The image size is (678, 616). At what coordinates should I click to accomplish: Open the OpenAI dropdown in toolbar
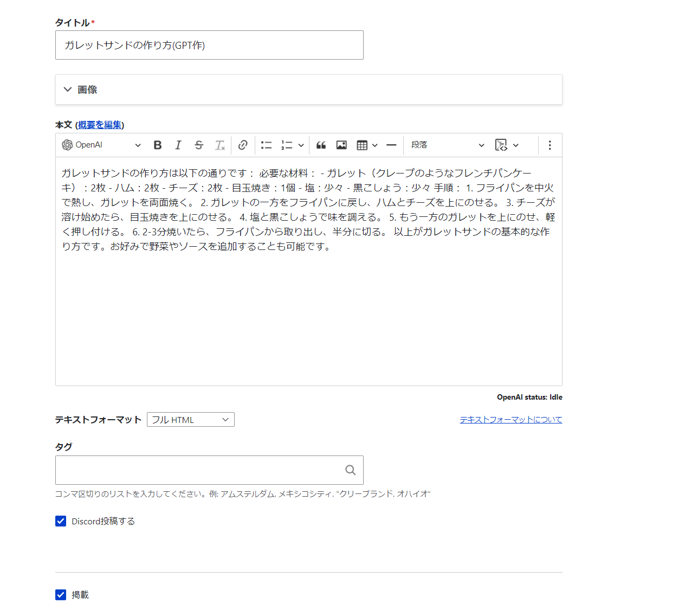101,145
